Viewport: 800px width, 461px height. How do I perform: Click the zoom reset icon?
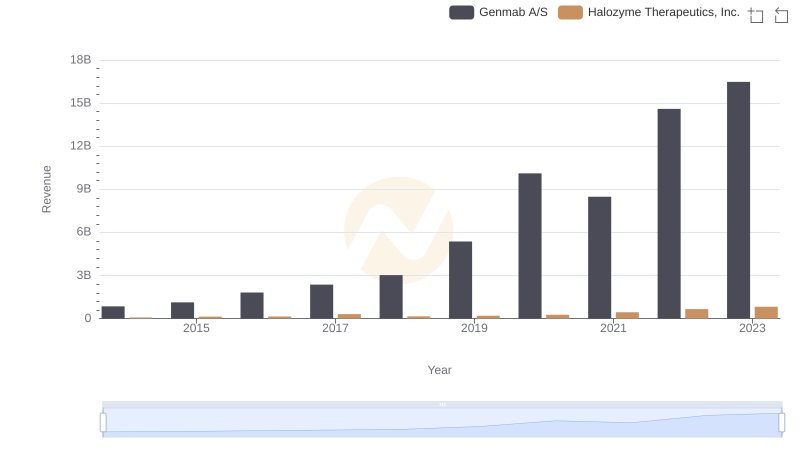[781, 15]
